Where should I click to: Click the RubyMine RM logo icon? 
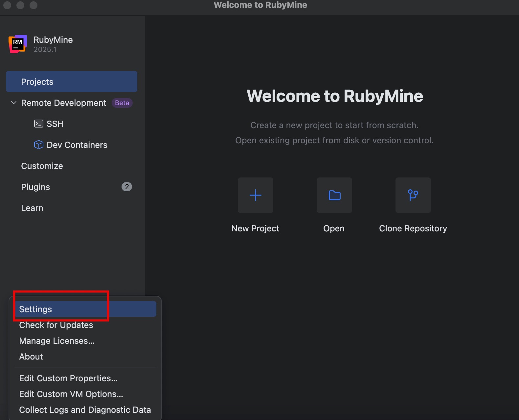click(17, 44)
